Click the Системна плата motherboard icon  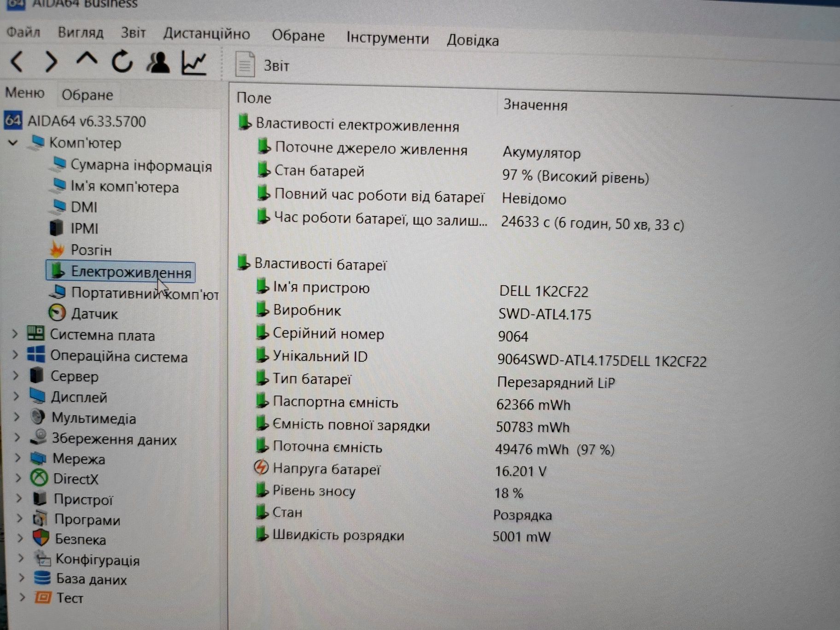tap(35, 333)
